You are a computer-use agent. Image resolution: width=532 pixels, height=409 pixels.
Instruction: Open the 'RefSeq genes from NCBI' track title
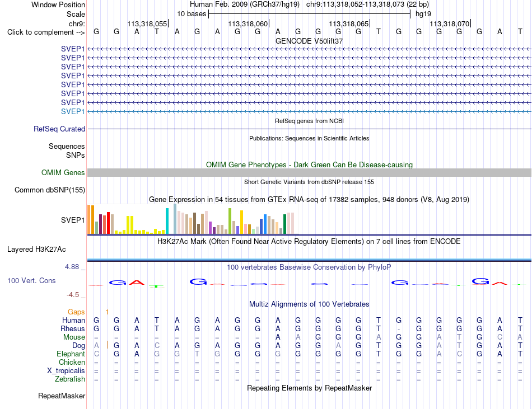coord(309,121)
